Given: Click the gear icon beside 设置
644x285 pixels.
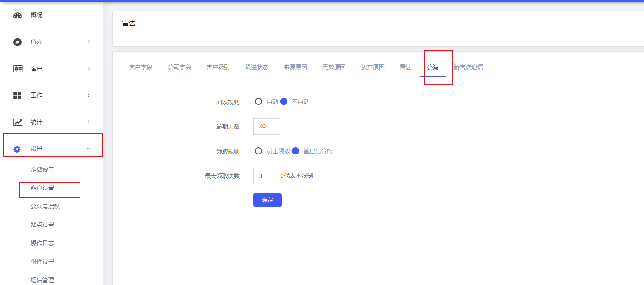Looking at the screenshot, I should tap(17, 149).
